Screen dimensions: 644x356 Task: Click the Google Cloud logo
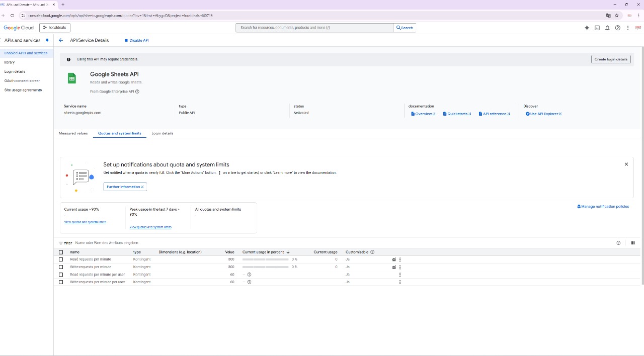pos(19,28)
